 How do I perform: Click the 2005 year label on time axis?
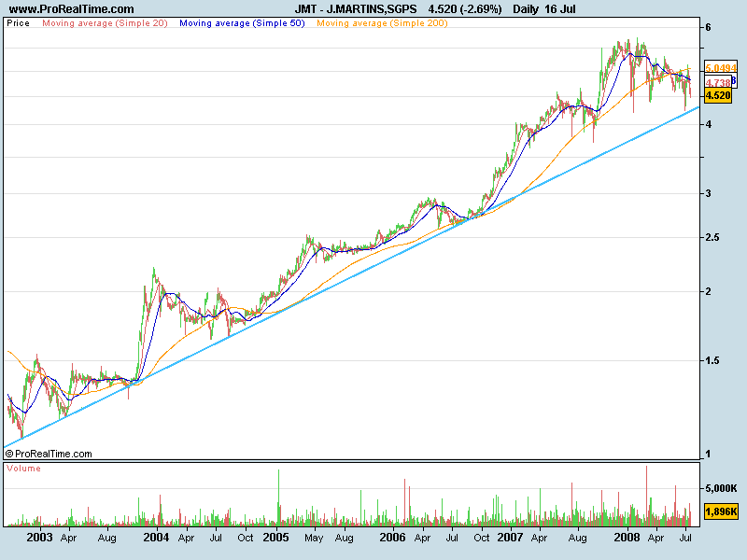tap(275, 538)
